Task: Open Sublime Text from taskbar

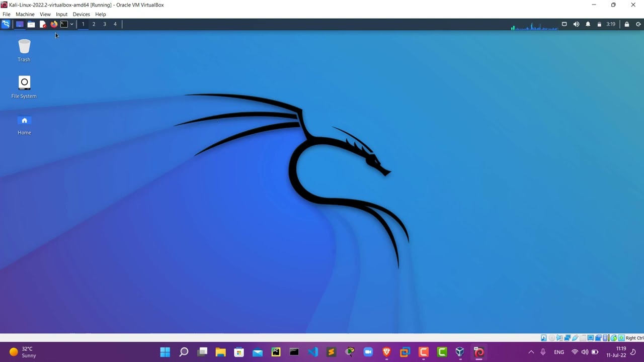Action: tap(331, 352)
